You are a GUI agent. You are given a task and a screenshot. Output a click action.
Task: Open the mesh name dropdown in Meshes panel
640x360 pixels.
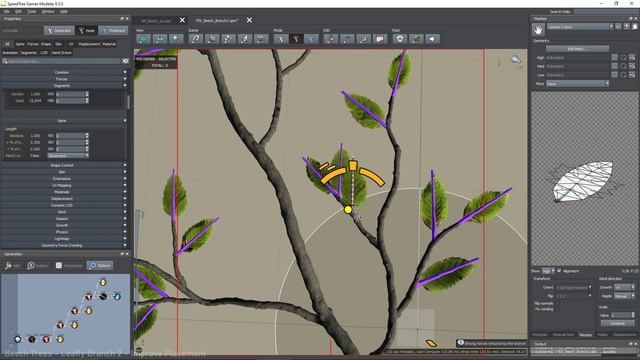[580, 27]
